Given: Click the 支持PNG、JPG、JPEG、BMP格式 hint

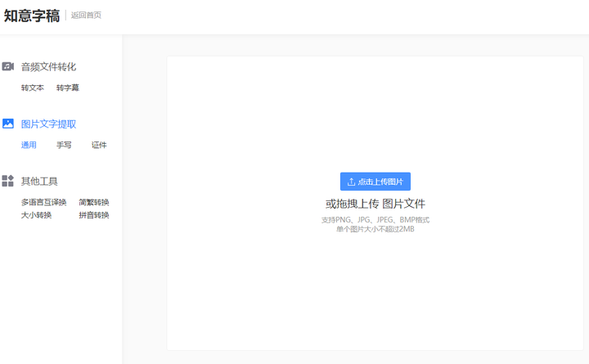Looking at the screenshot, I should pos(375,220).
